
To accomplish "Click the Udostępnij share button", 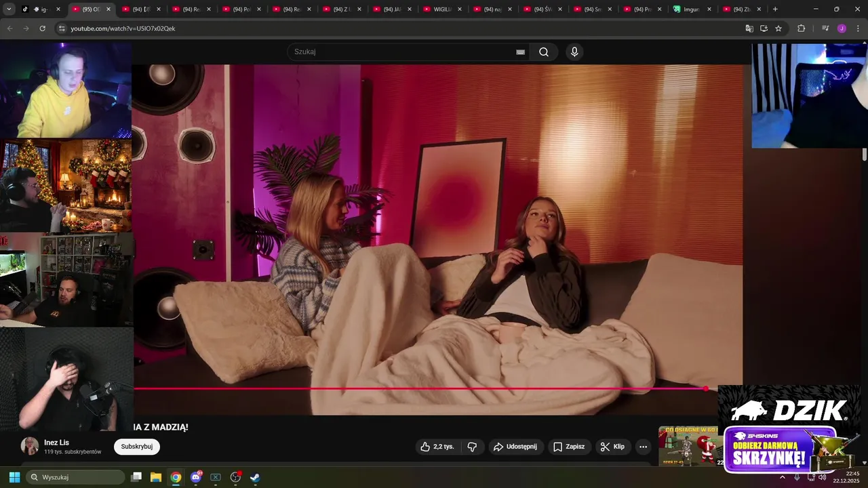I will (x=515, y=447).
